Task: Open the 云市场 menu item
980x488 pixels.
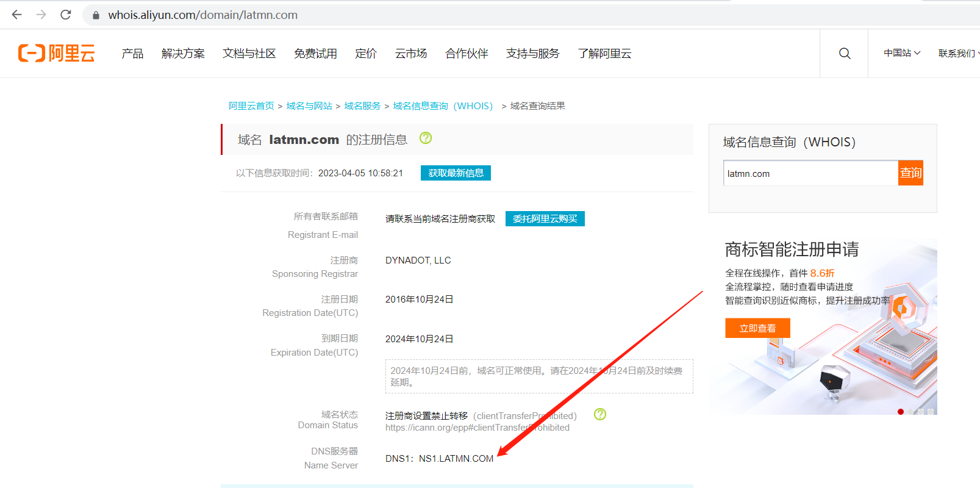Action: pos(411,54)
